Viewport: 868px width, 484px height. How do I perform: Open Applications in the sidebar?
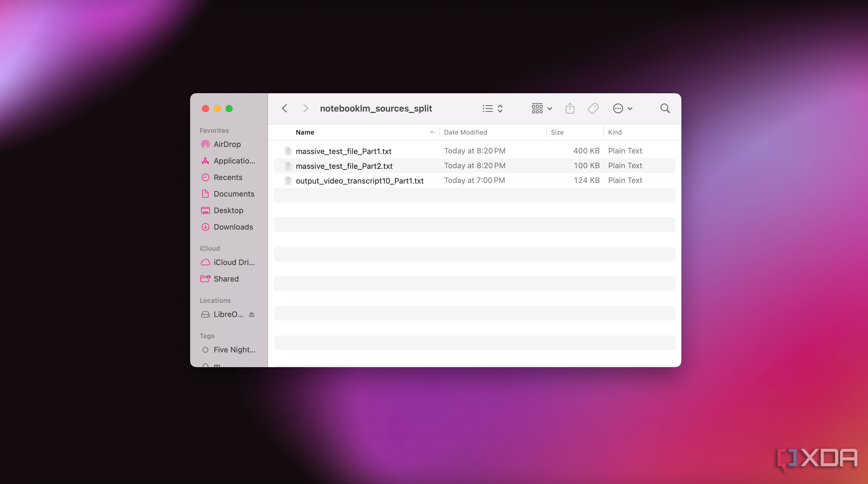pos(229,161)
